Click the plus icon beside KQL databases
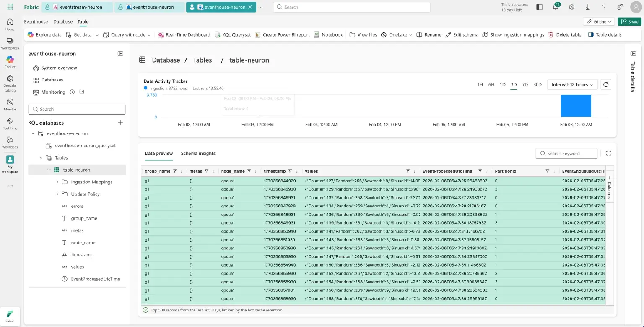The width and height of the screenshot is (644, 327). click(120, 123)
